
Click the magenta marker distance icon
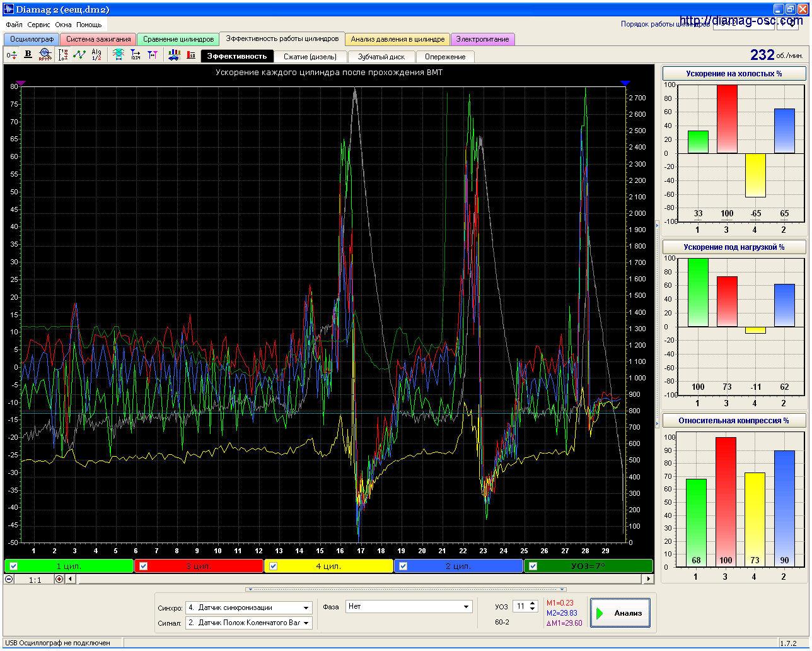(x=152, y=55)
